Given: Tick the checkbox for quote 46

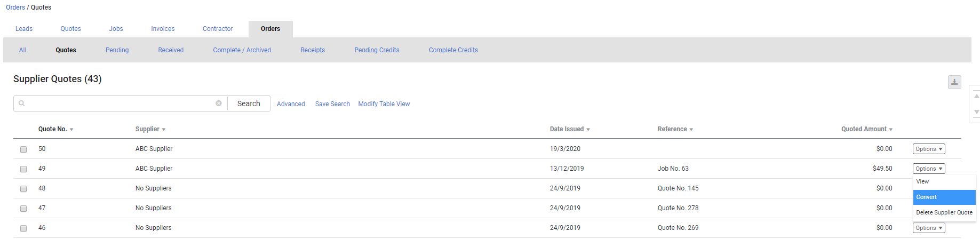Looking at the screenshot, I should pos(23,228).
